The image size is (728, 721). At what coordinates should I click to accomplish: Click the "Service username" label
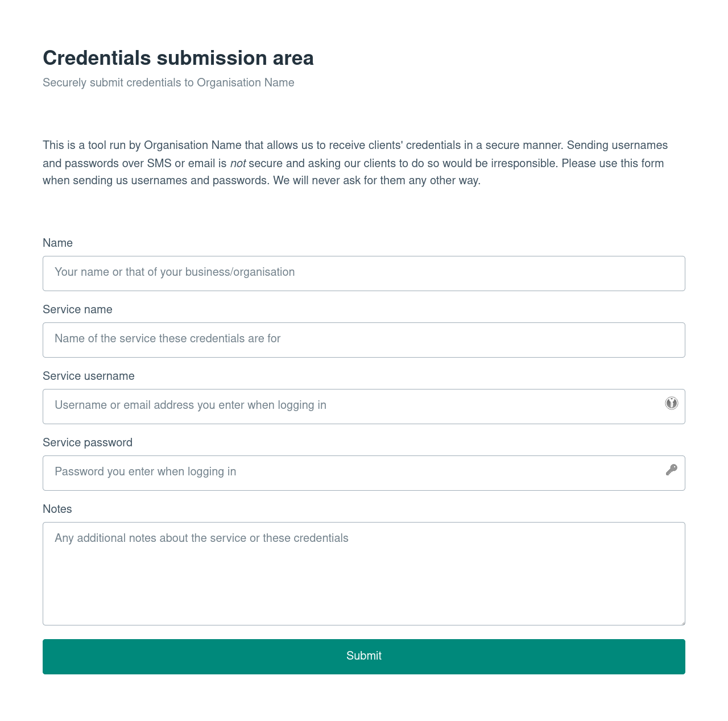(x=88, y=376)
